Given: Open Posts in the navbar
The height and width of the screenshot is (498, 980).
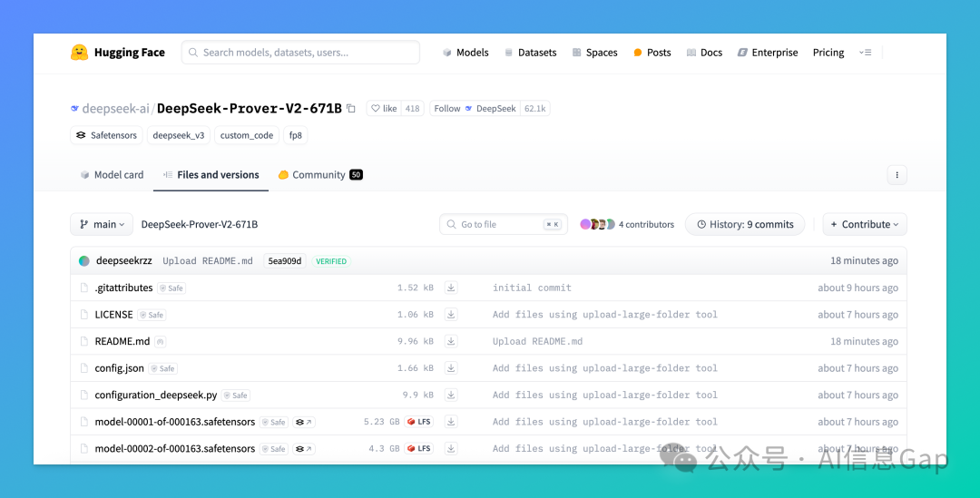Looking at the screenshot, I should (652, 53).
